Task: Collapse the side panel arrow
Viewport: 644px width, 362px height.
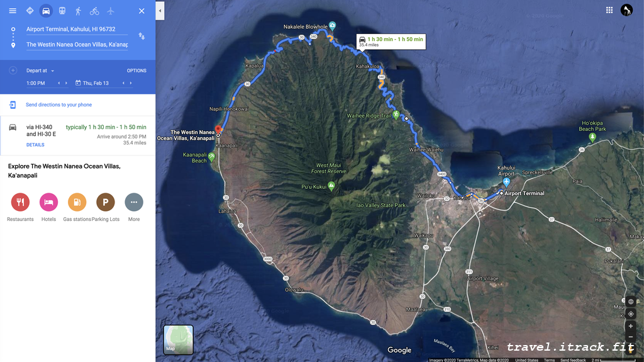Action: (160, 11)
